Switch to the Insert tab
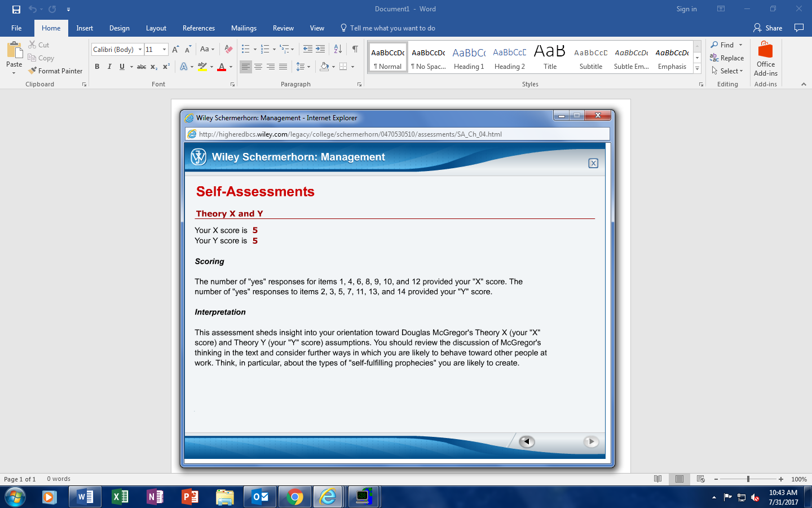Screen dimensions: 812x508 point(85,28)
